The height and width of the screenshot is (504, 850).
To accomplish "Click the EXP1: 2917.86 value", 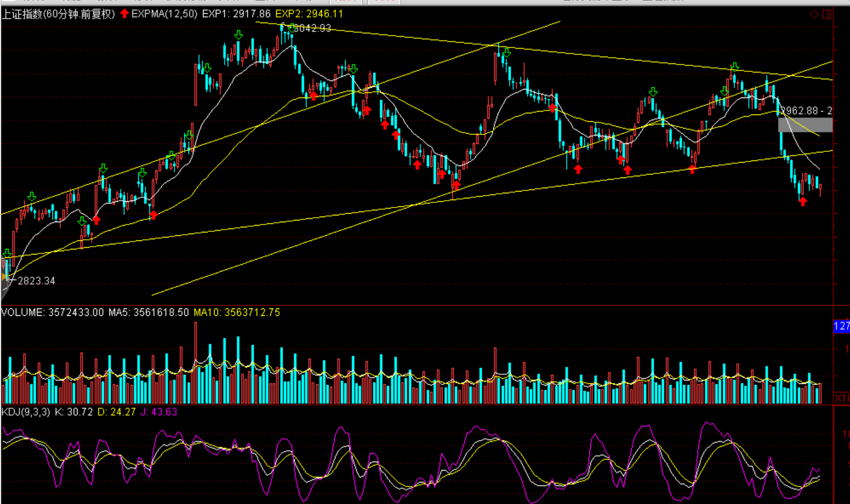I will pyautogui.click(x=236, y=14).
